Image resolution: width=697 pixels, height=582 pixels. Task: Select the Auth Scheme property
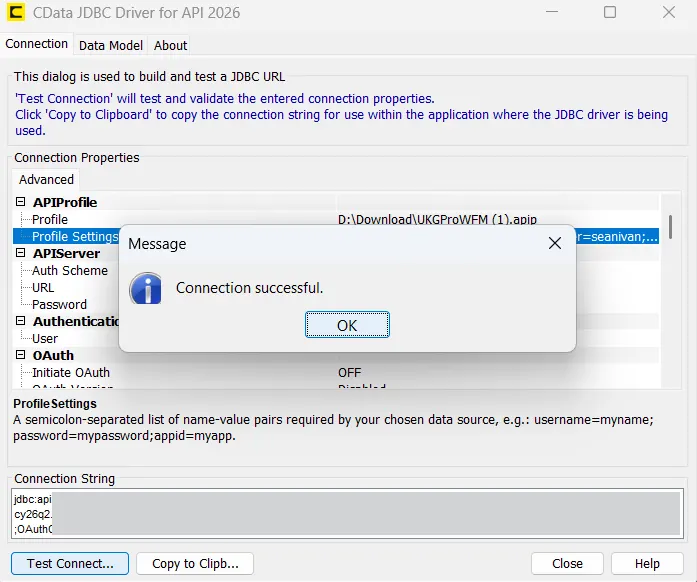click(x=70, y=270)
